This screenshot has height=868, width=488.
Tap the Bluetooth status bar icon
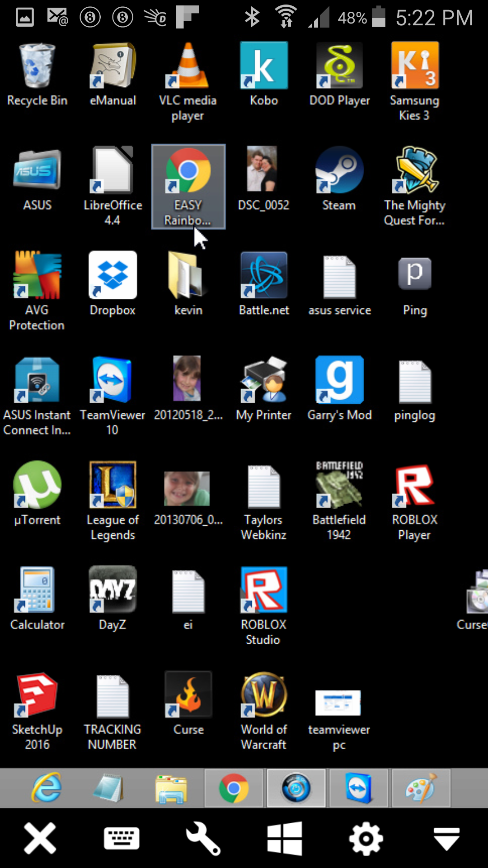pyautogui.click(x=252, y=17)
